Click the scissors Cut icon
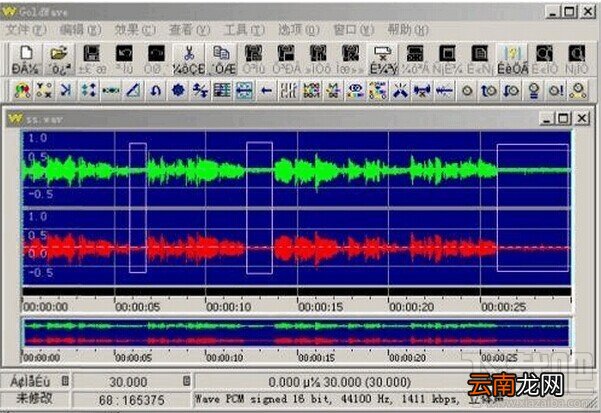Image resolution: width=601 pixels, height=413 pixels. pos(189,59)
